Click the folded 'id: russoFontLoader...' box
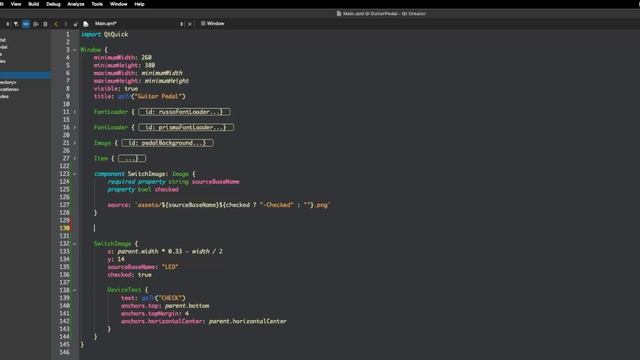Image resolution: width=640 pixels, height=360 pixels. [x=184, y=112]
